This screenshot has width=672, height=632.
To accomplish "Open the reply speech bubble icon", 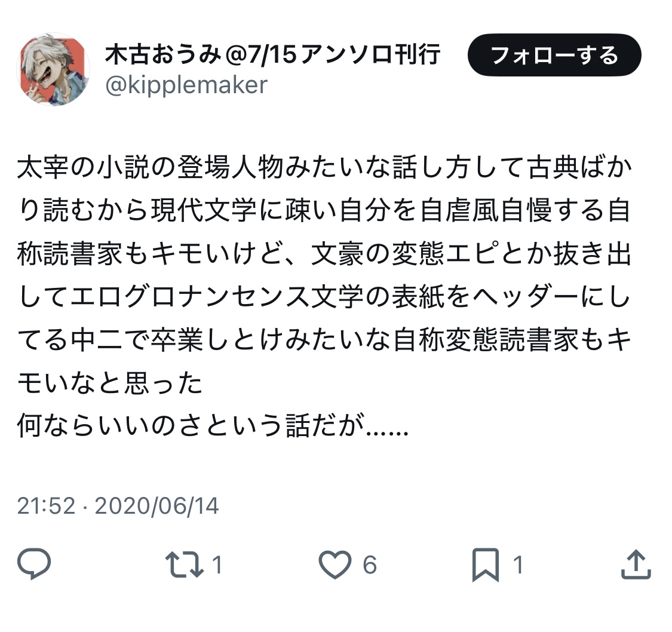I will [x=34, y=564].
